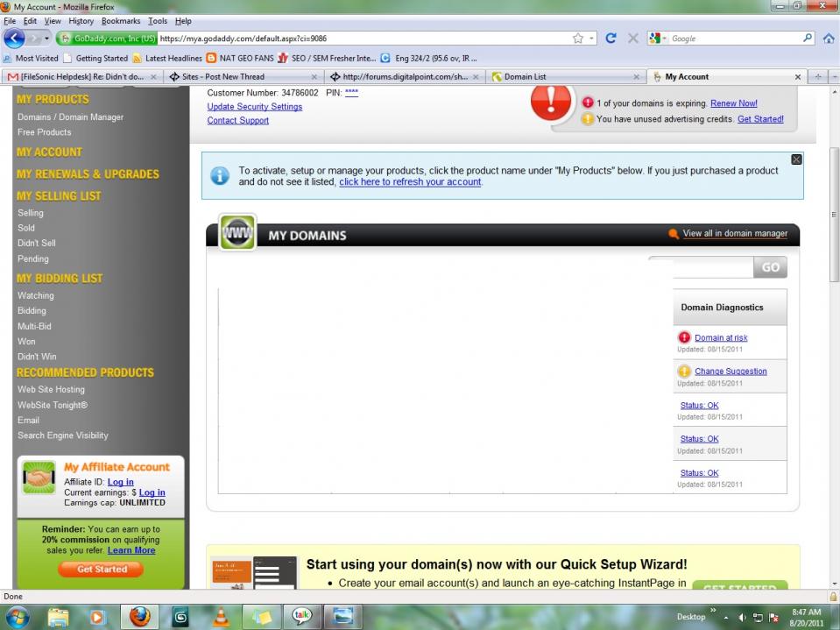Click the page vertical scrollbar thumb
The image size is (840, 630).
pyautogui.click(x=834, y=215)
